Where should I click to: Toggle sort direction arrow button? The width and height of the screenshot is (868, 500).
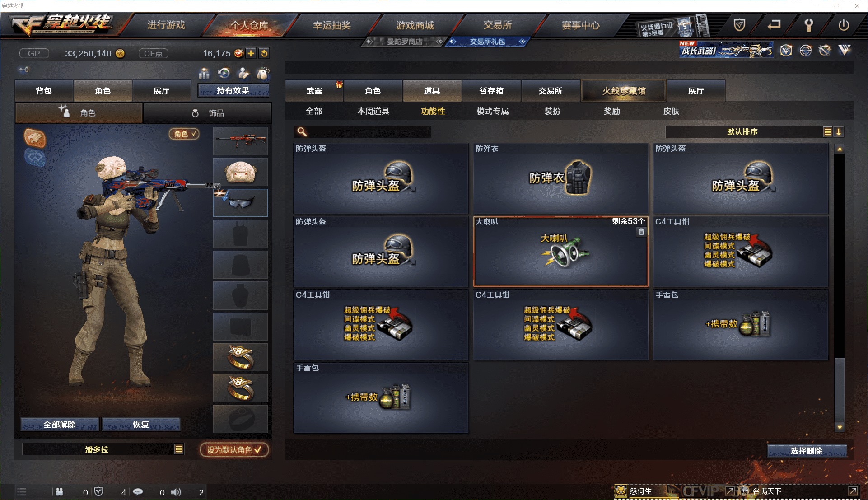click(839, 132)
